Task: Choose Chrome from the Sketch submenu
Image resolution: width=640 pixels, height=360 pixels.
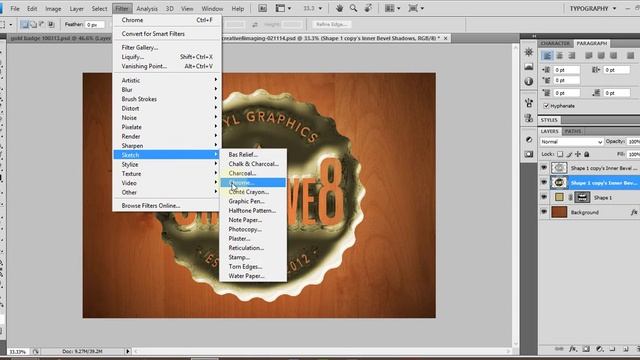Action: pyautogui.click(x=253, y=182)
